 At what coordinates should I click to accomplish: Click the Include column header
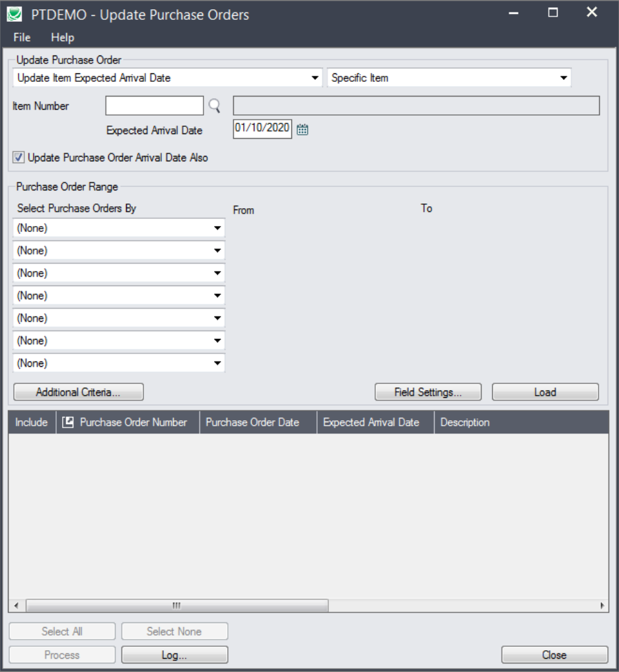point(32,422)
